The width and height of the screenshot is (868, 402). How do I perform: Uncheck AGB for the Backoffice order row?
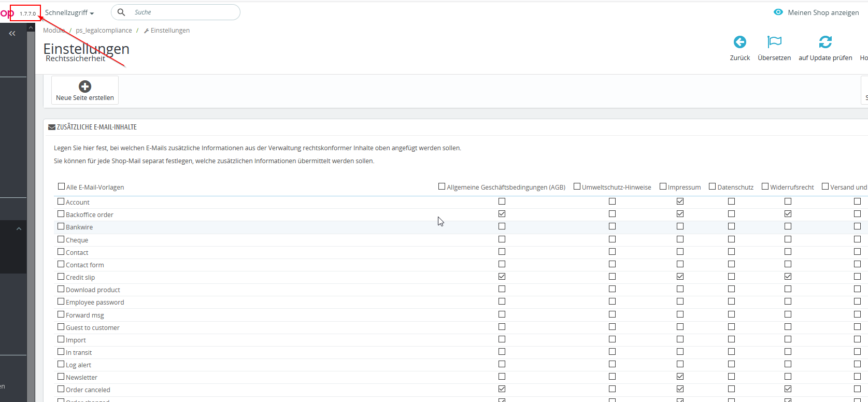(x=502, y=213)
